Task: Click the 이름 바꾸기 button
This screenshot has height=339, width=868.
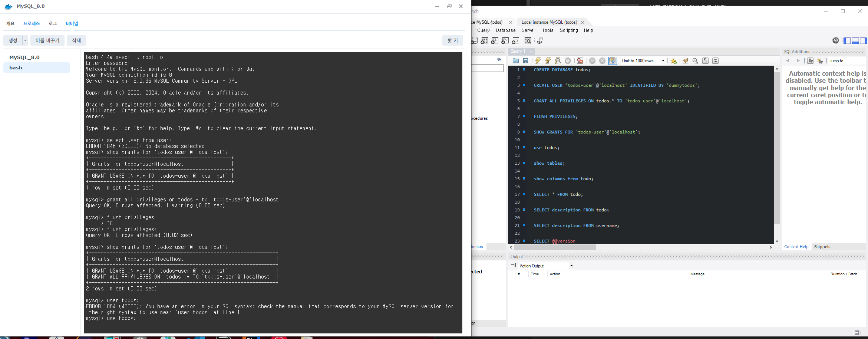Action: coord(47,40)
